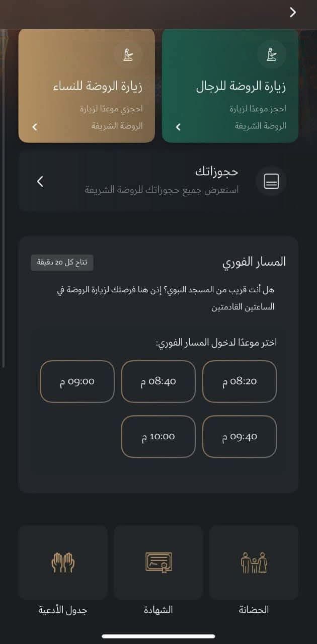Open the حجوزاتك bookings list icon
Image resolution: width=317 pixels, height=644 pixels.
click(x=271, y=181)
